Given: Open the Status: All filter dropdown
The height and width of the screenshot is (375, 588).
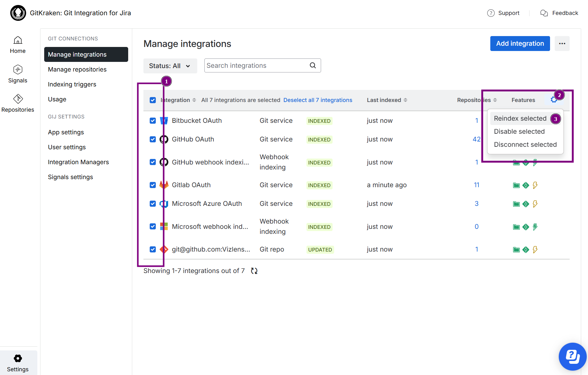Looking at the screenshot, I should (x=170, y=66).
